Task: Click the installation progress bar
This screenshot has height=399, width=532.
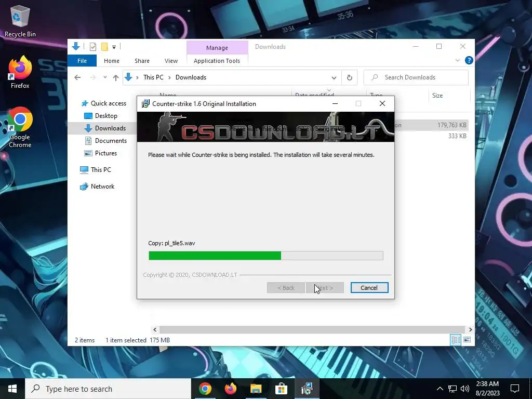Action: (266, 256)
